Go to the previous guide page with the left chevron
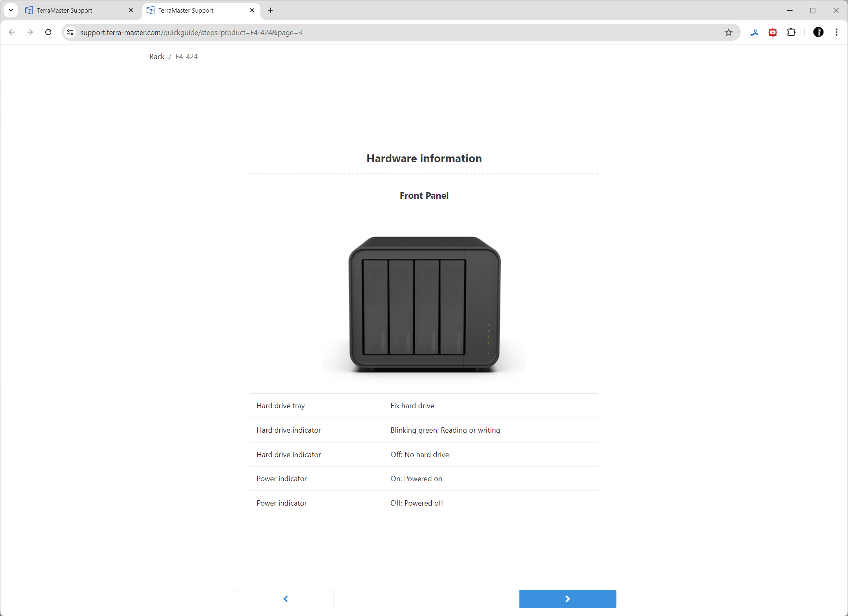Image resolution: width=848 pixels, height=616 pixels. (x=285, y=599)
